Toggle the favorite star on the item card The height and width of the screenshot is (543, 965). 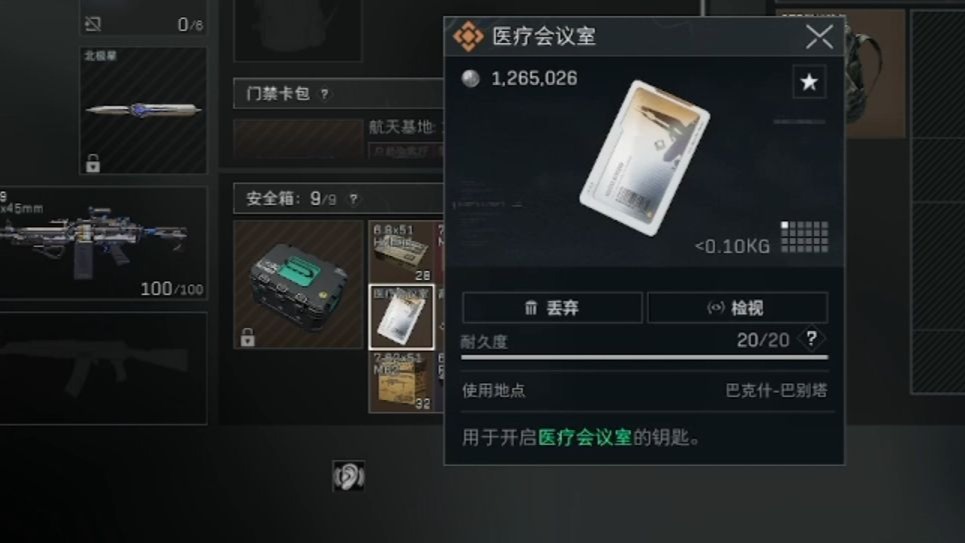[x=809, y=82]
